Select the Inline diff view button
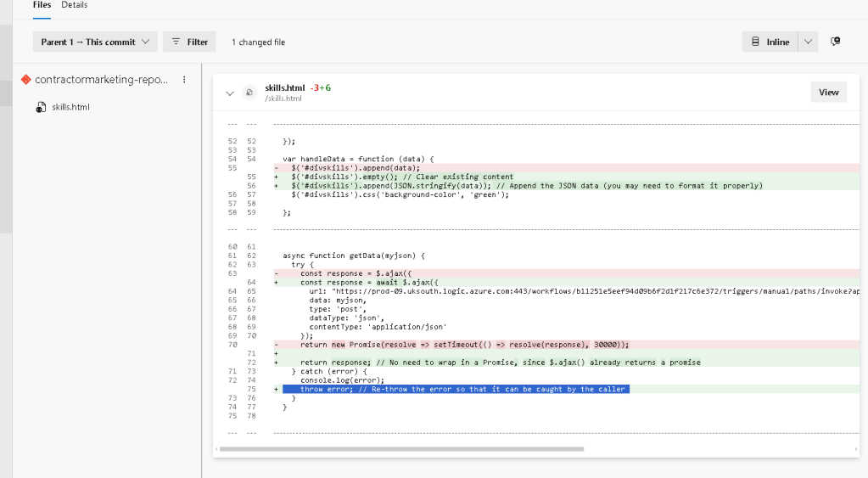This screenshot has width=868, height=478. pos(770,42)
